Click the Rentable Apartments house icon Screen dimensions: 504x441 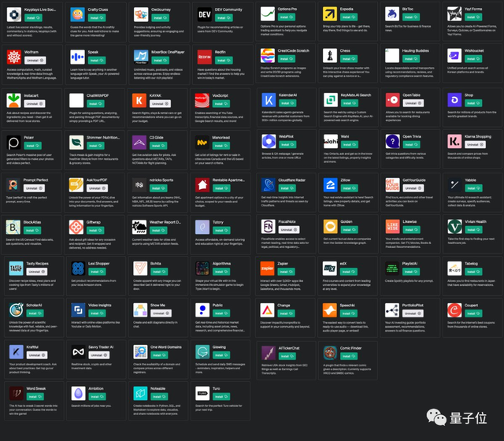coord(202,185)
